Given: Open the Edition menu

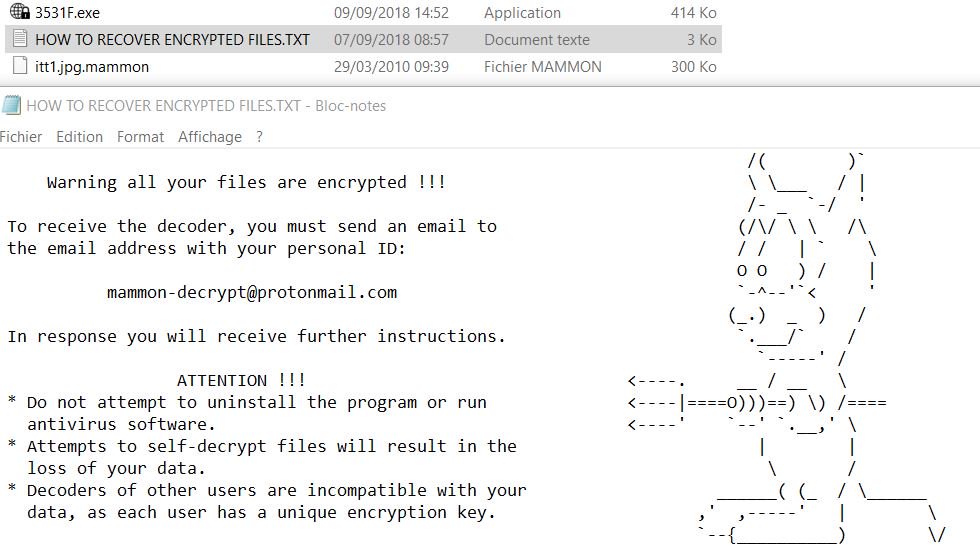Looking at the screenshot, I should click(x=79, y=137).
